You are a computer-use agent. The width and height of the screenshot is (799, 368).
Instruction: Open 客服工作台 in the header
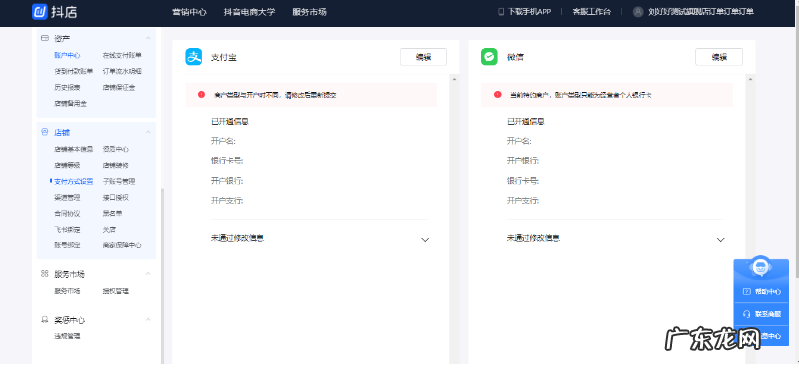pyautogui.click(x=591, y=12)
